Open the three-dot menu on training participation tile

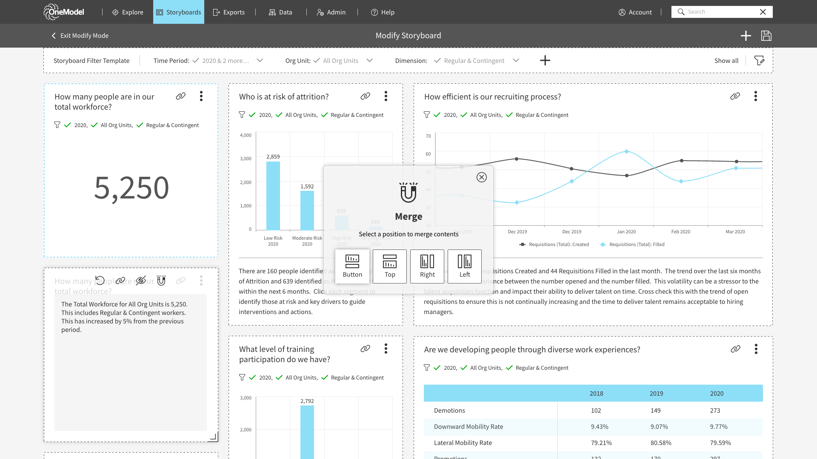click(x=386, y=349)
